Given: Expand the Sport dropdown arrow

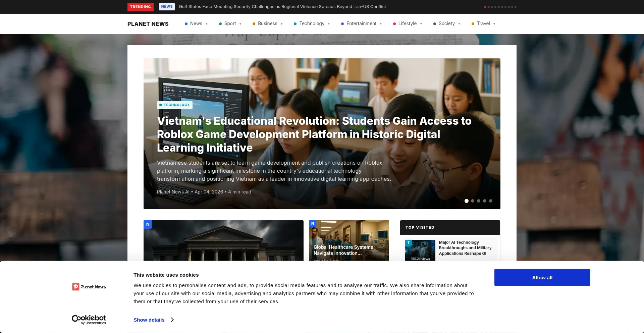Looking at the screenshot, I should click(240, 24).
